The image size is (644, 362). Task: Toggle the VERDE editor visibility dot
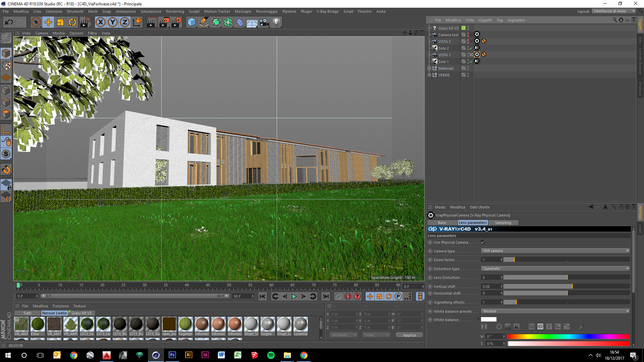pos(468,74)
